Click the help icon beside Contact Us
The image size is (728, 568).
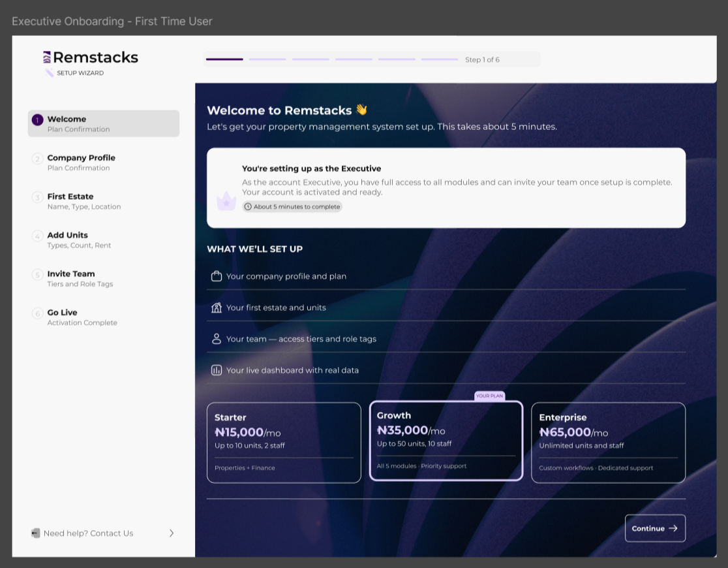[x=36, y=533]
